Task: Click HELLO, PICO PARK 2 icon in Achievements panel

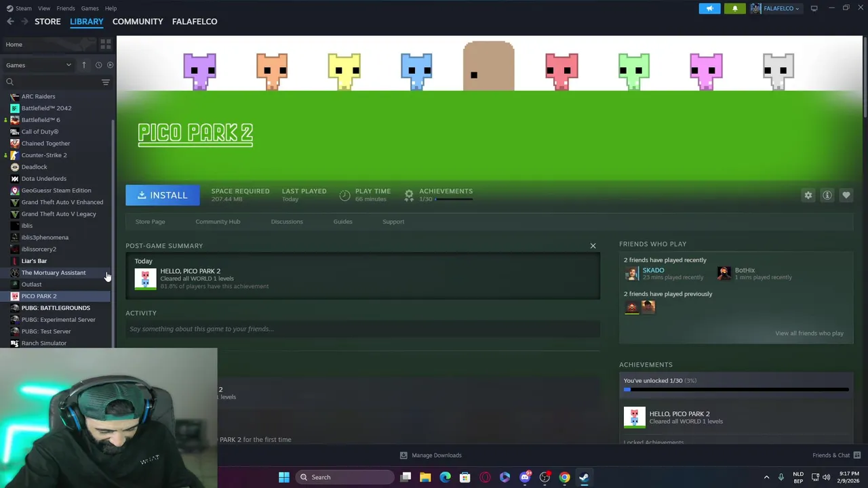Action: pyautogui.click(x=634, y=417)
